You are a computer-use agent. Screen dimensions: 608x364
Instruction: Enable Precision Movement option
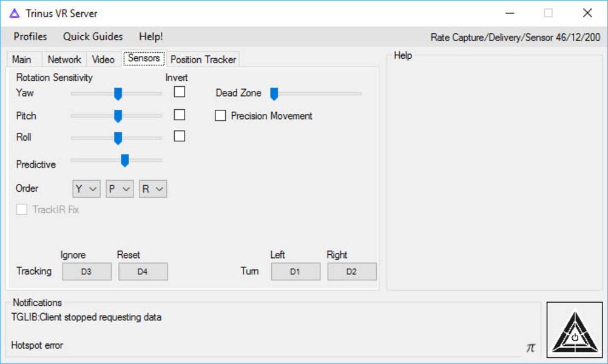coord(220,116)
